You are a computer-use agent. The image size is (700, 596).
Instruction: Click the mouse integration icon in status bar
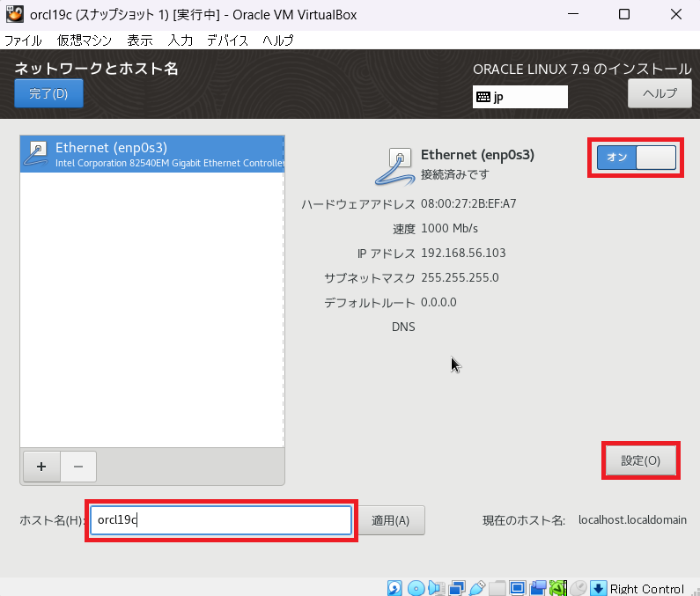click(578, 588)
